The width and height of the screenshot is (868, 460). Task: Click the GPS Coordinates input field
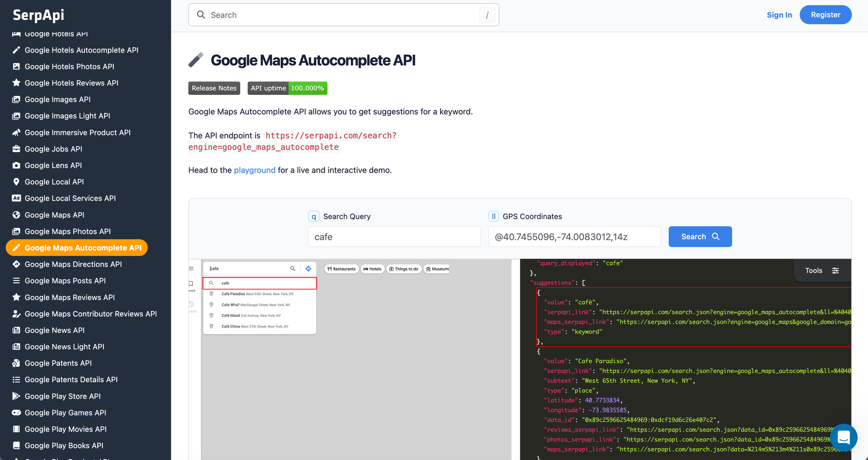575,237
